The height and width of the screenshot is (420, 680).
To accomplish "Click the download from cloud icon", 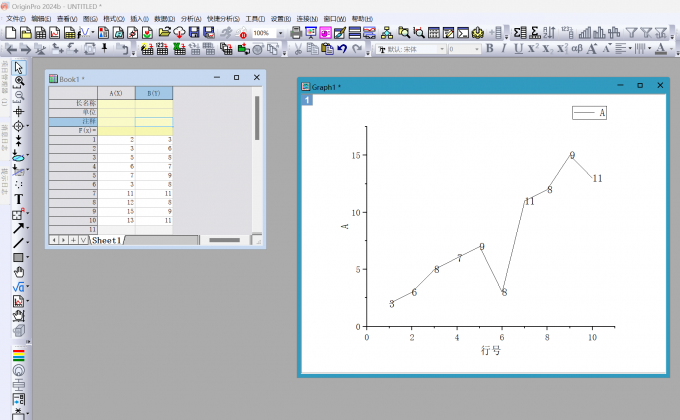I will (179, 33).
